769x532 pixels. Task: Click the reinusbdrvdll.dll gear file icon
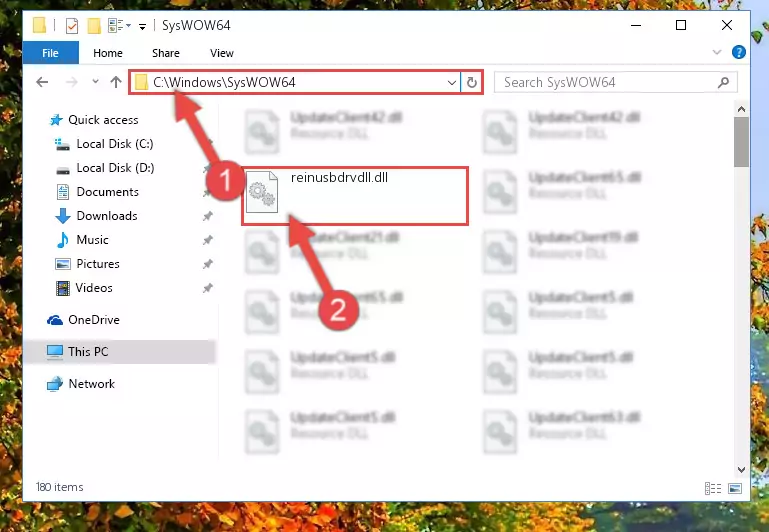coord(262,192)
